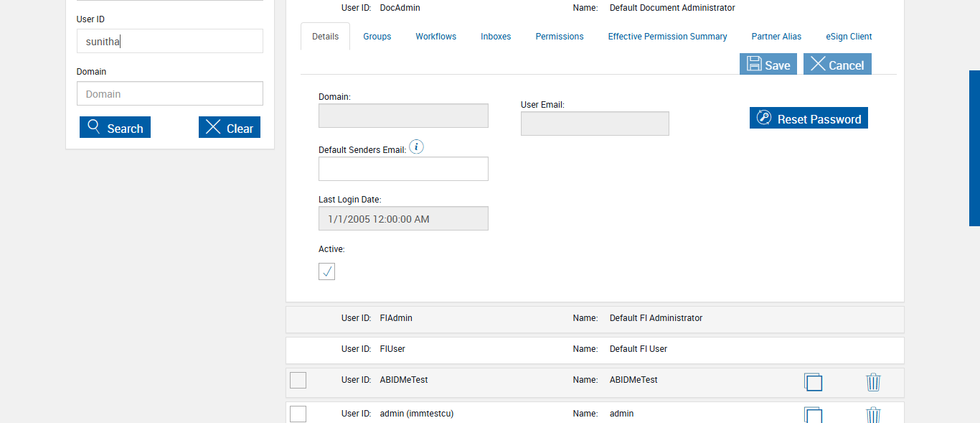Tick the checkbox for admin (immtestcu)
Viewport: 980px width, 423px height.
[298, 414]
